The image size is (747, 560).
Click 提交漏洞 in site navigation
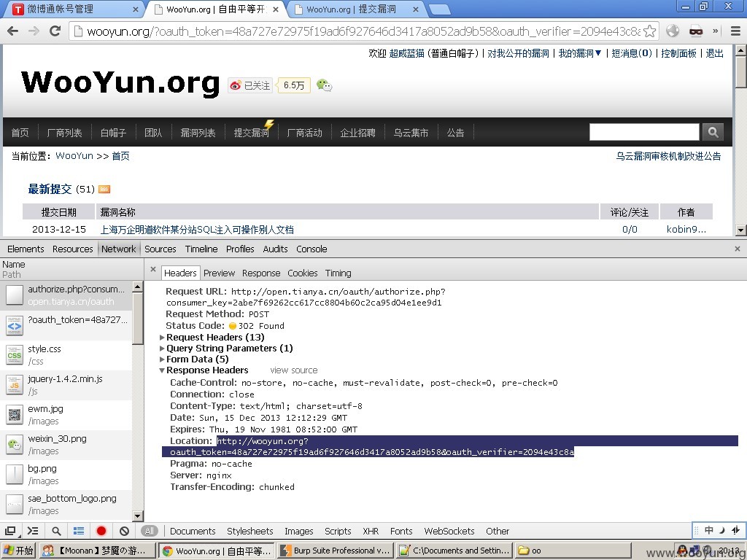pyautogui.click(x=251, y=133)
